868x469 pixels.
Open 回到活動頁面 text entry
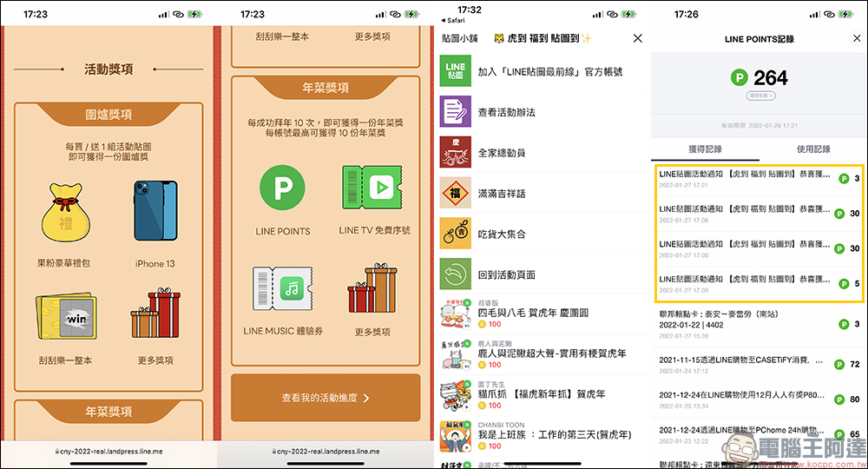coord(507,274)
